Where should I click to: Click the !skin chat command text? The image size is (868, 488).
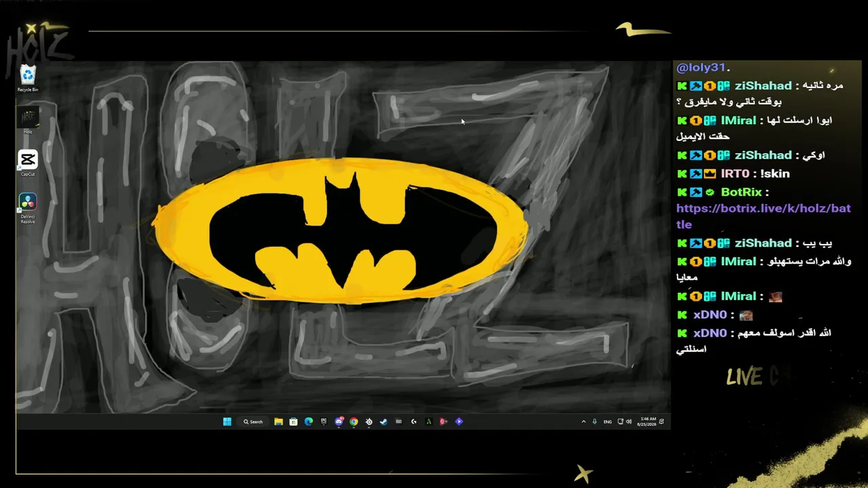tap(775, 174)
